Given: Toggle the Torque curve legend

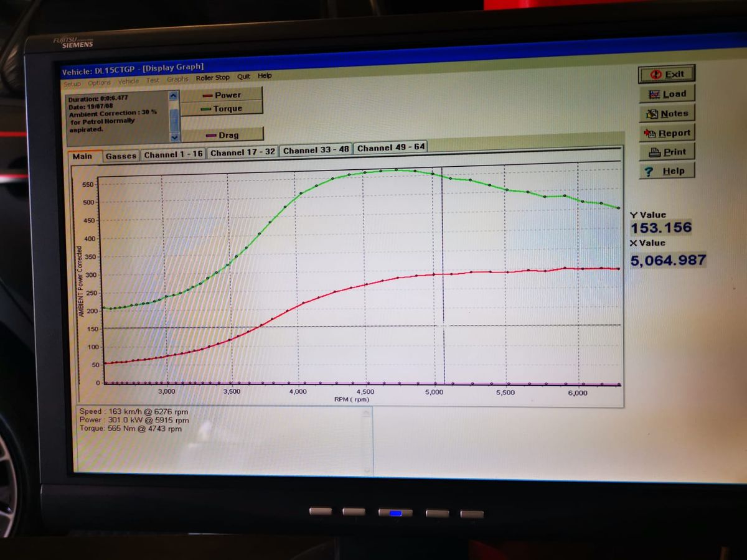Looking at the screenshot, I should [x=222, y=108].
